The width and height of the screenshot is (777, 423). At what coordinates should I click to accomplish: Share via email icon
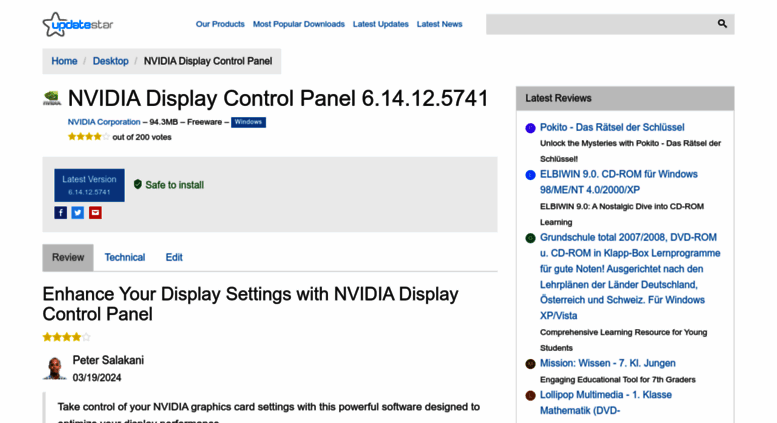click(95, 212)
